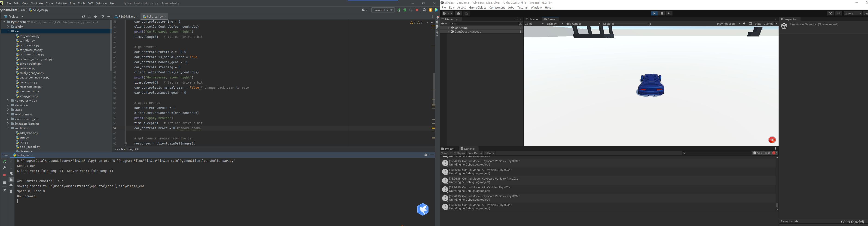Screen dimensions: 868x226
Task: Stop process with red square in Run panel
Action: (x=4, y=175)
